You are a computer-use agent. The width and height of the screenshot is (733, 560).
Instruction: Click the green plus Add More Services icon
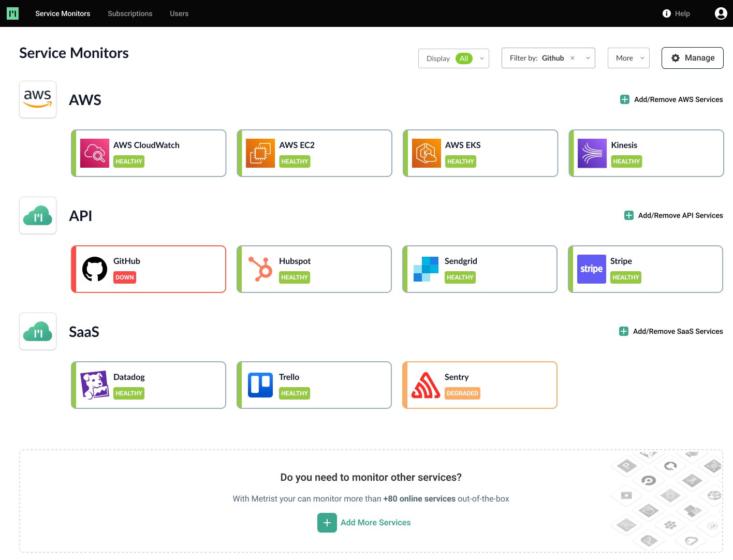coord(327,523)
